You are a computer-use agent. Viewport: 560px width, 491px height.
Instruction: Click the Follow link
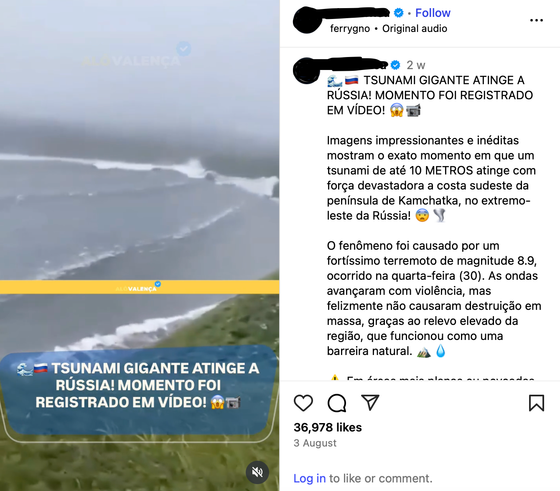tap(433, 13)
